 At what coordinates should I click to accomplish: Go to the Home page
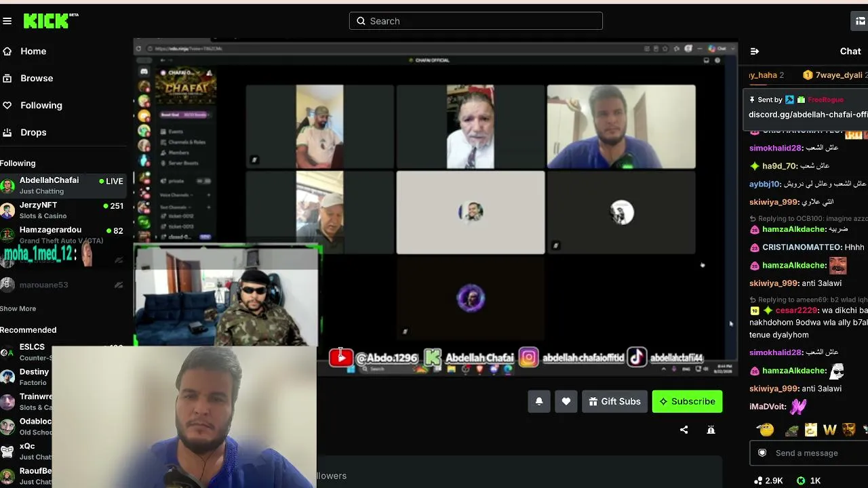(x=33, y=52)
